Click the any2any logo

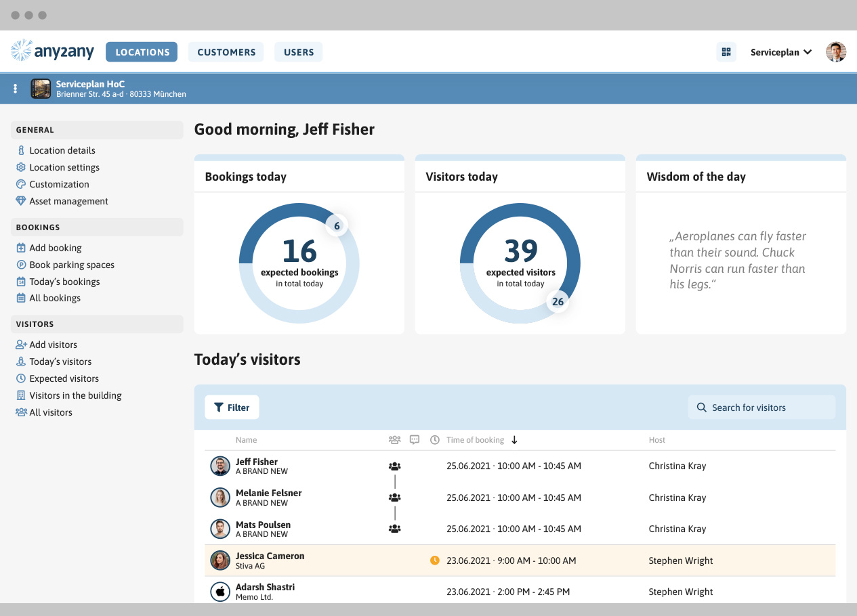[53, 51]
